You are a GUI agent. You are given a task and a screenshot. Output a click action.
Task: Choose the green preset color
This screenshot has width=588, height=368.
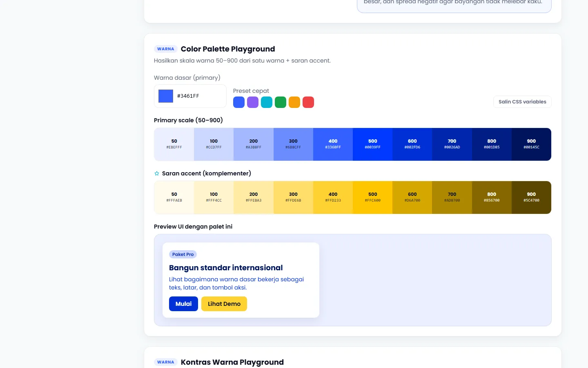pyautogui.click(x=281, y=102)
